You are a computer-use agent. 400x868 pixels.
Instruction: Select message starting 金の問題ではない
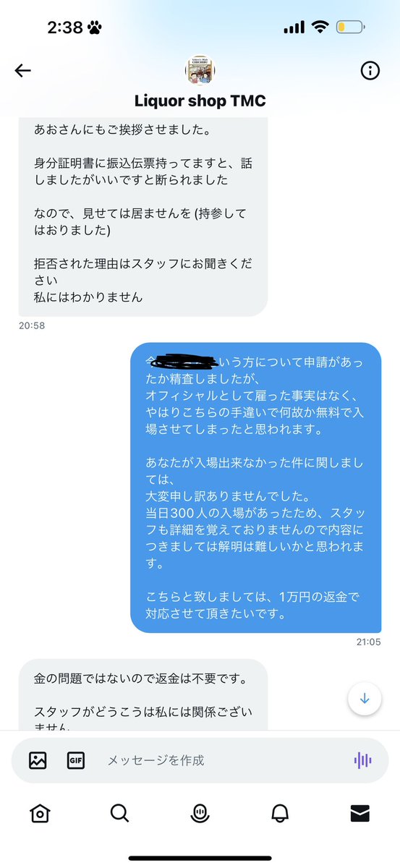point(143,694)
